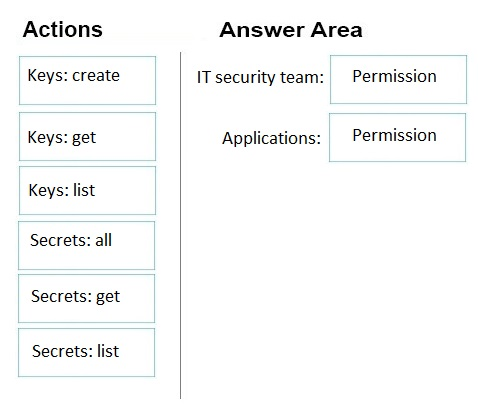Click 'Keys' in the Keys: list tile
This screenshot has width=478, height=408.
point(49,191)
